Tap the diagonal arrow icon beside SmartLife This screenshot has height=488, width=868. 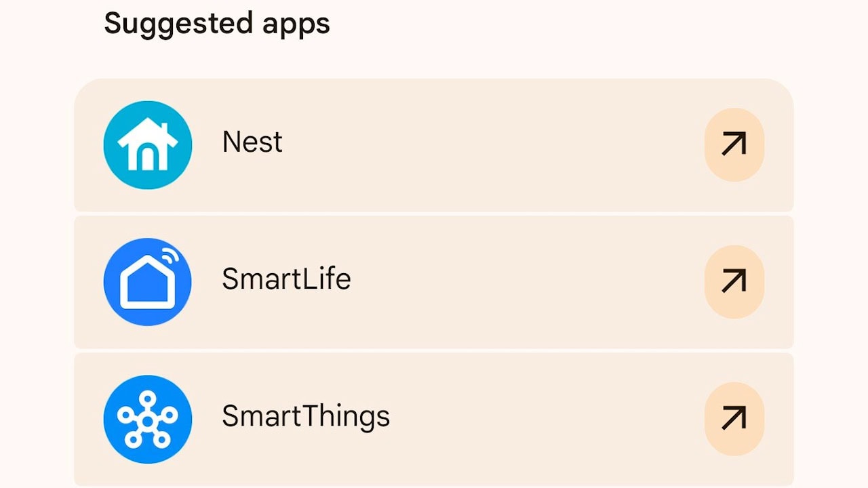pyautogui.click(x=734, y=281)
